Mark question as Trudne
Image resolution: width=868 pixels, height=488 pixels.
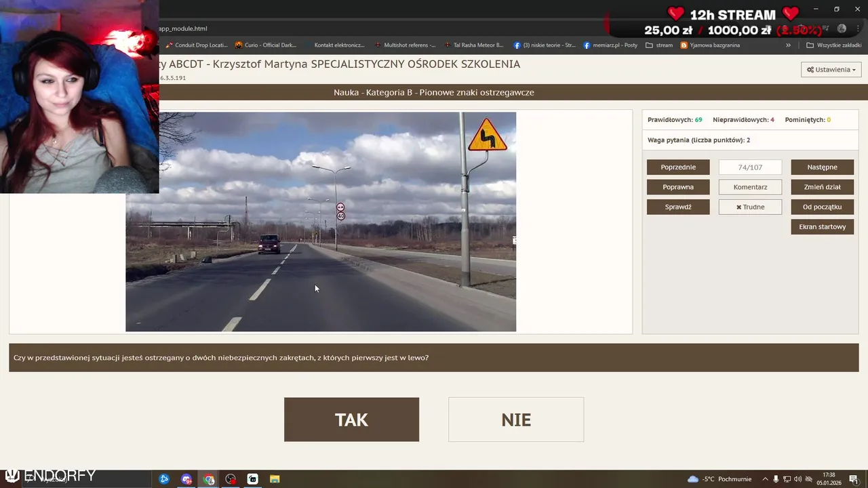pos(750,207)
